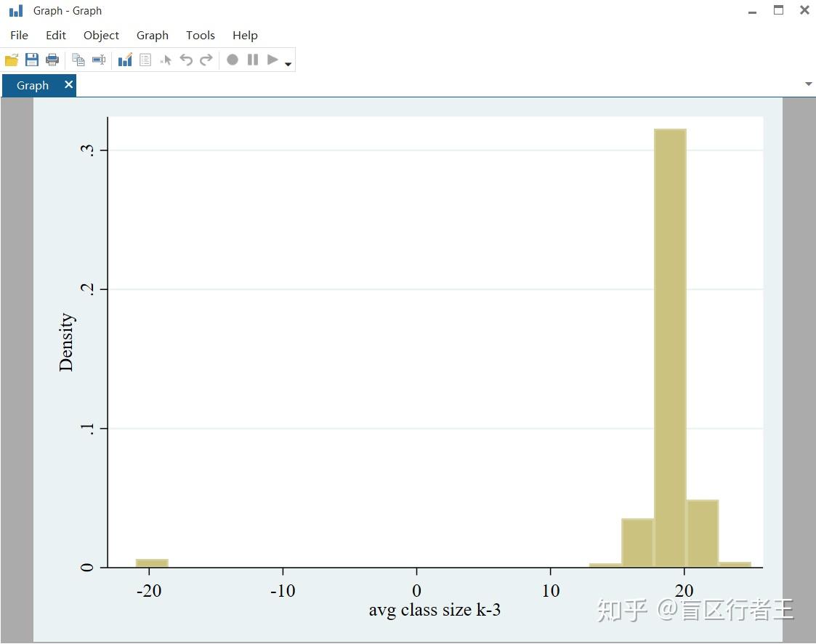Select the pointer tool icon
Image resolution: width=816 pixels, height=644 pixels.
tap(166, 60)
